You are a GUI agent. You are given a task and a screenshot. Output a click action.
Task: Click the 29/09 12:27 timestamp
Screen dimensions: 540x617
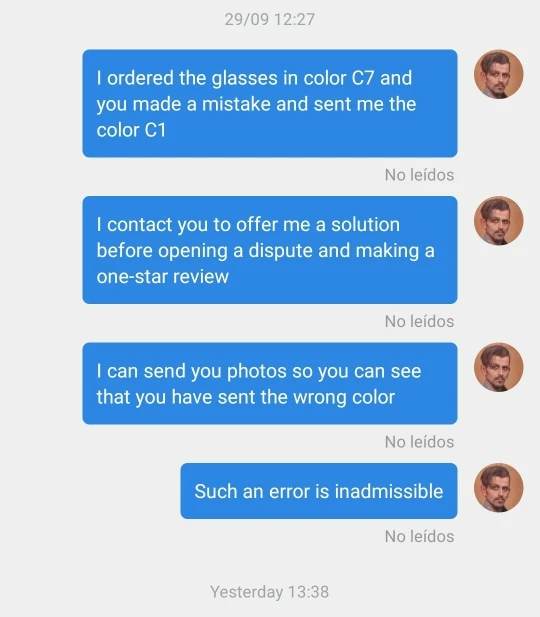coord(270,19)
